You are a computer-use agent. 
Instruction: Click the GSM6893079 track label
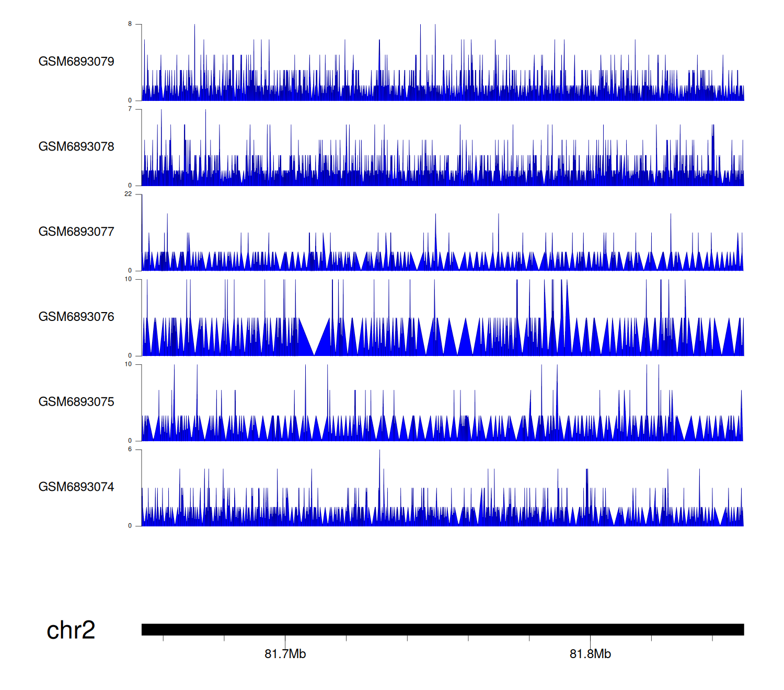pos(76,62)
